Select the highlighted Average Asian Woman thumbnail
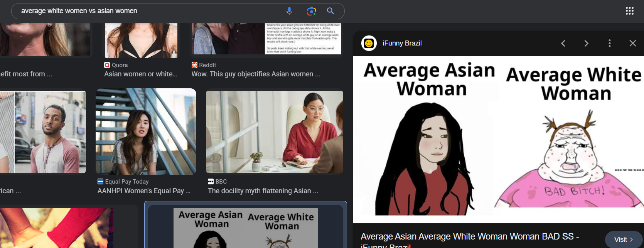The width and height of the screenshot is (644, 248). tap(246, 228)
